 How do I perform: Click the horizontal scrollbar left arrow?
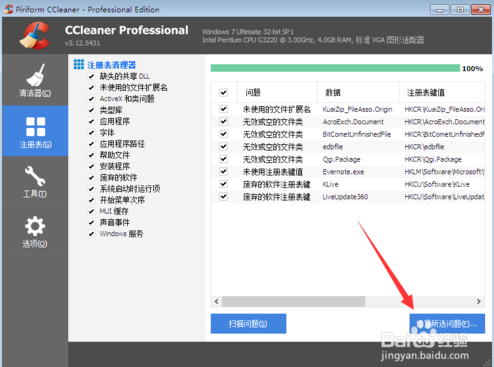tap(216, 301)
